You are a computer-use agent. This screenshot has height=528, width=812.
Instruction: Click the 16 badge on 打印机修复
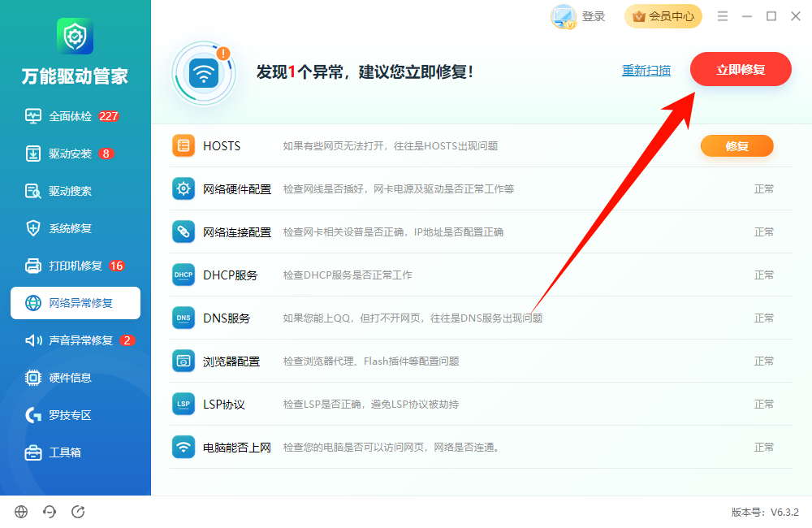pos(116,266)
